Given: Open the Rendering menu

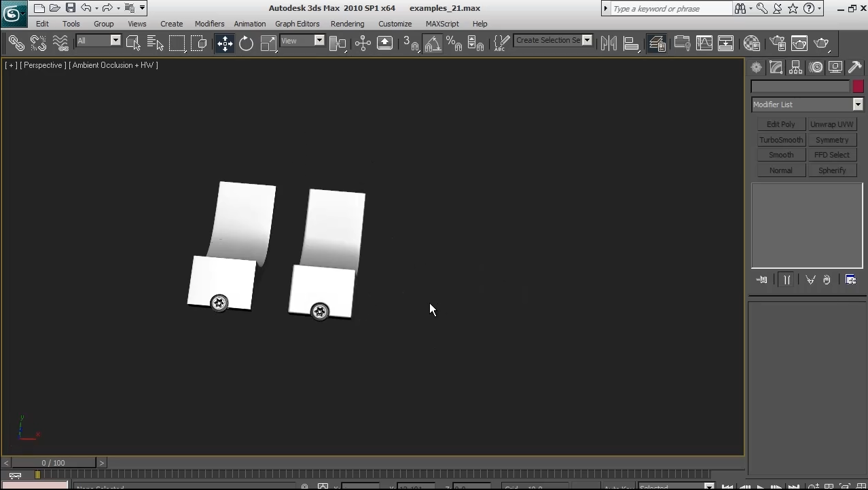Looking at the screenshot, I should [x=347, y=24].
